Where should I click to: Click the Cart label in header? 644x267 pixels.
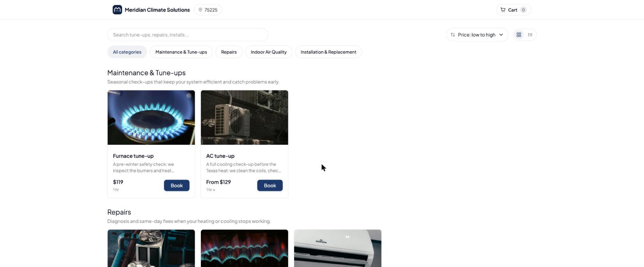coord(513,10)
